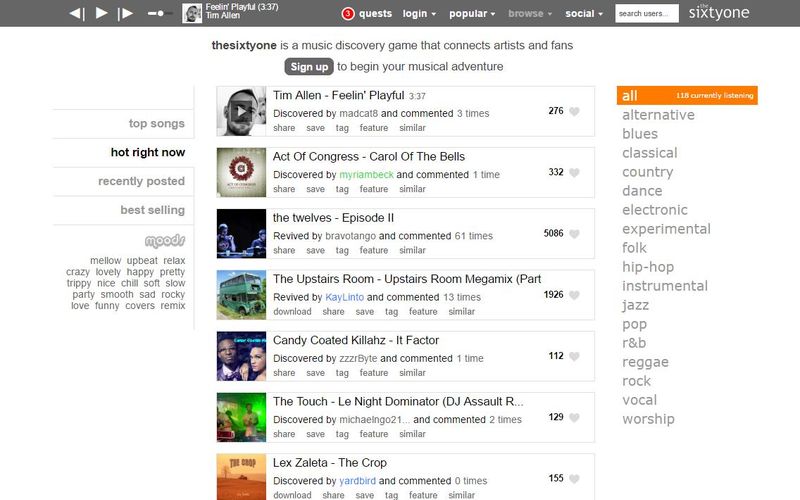This screenshot has height=500, width=800.
Task: Pick the trippy mood tag
Action: tap(79, 283)
